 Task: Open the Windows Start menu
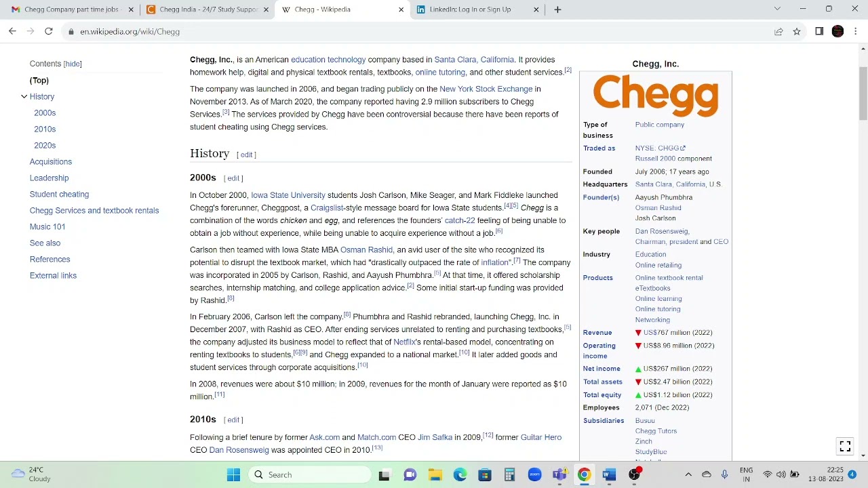tap(233, 474)
